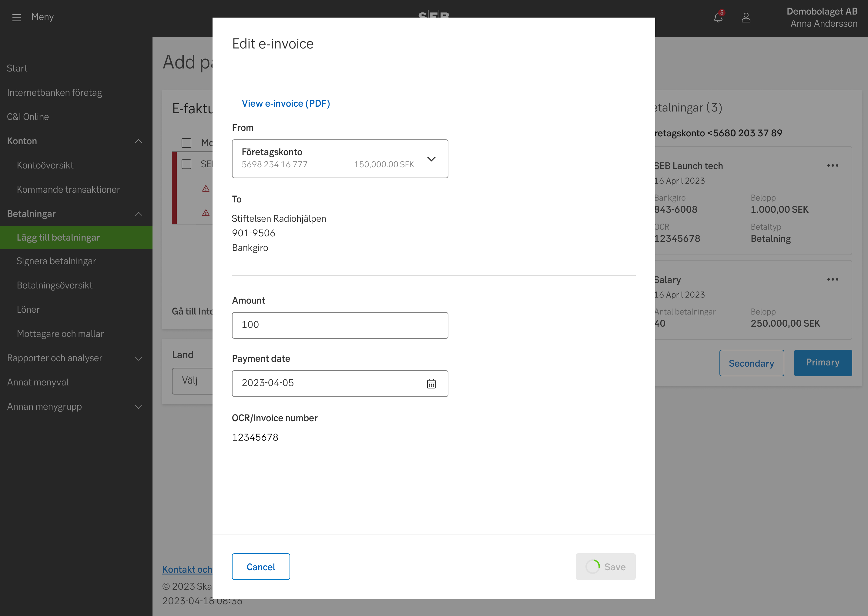Image resolution: width=868 pixels, height=616 pixels.
Task: Check the select-all checkbox in the invoice table
Action: pos(187,143)
